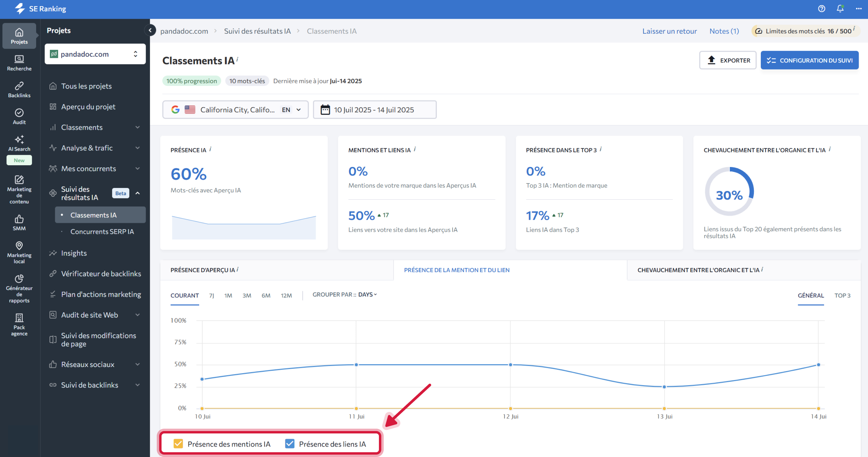The height and width of the screenshot is (457, 868).
Task: Select PRÉSENCE DE LA MENTION ET DU LIEN tab
Action: tap(510, 270)
